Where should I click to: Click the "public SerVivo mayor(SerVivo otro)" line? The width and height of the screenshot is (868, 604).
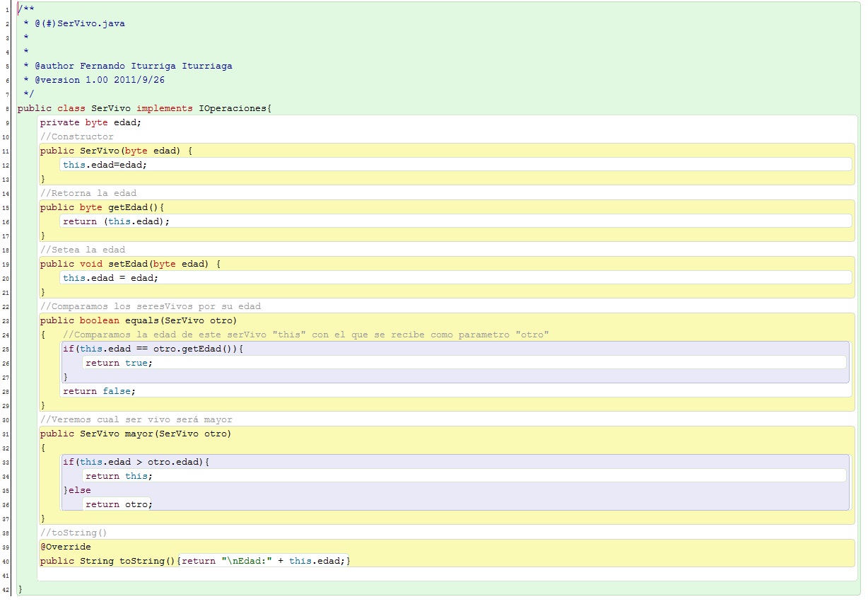(x=136, y=434)
